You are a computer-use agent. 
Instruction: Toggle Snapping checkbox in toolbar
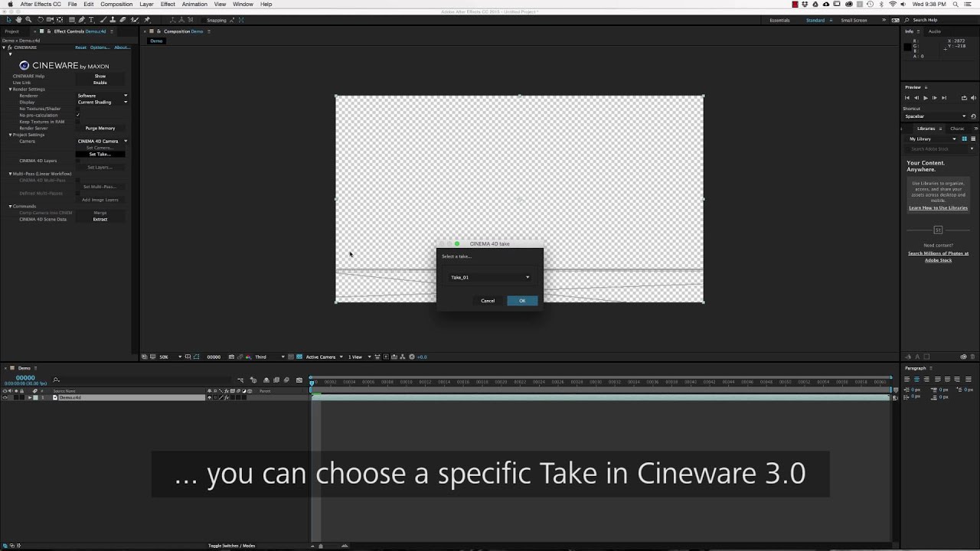click(204, 21)
